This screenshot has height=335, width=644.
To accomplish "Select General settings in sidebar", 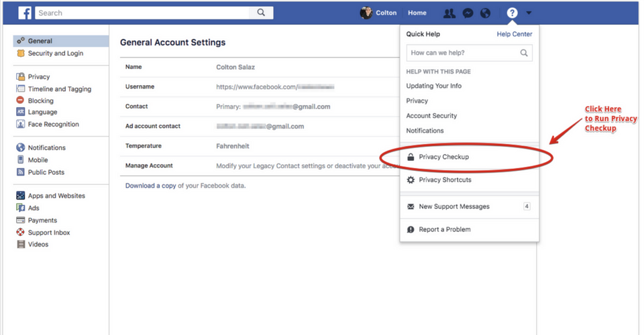I will point(61,41).
